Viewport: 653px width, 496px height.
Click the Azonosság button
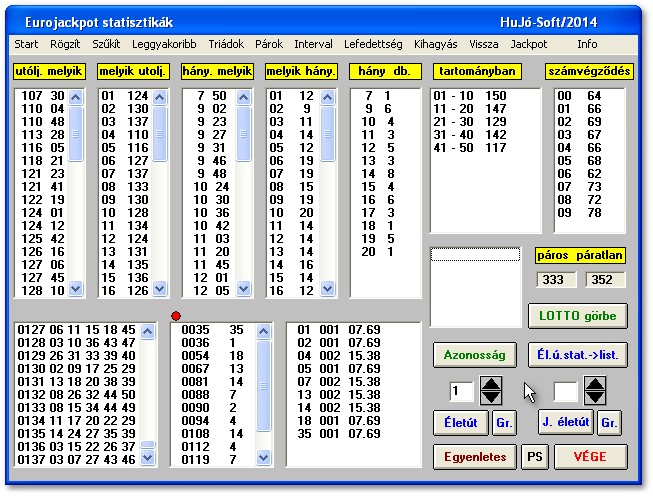(x=474, y=355)
